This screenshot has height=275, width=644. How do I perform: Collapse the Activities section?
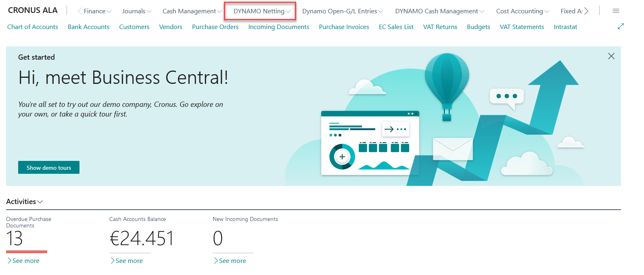(x=24, y=202)
